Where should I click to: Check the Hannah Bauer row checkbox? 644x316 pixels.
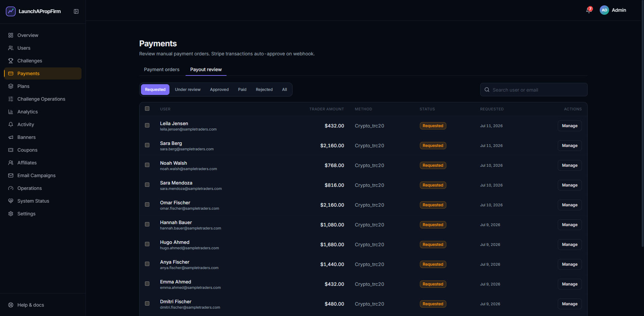click(147, 224)
